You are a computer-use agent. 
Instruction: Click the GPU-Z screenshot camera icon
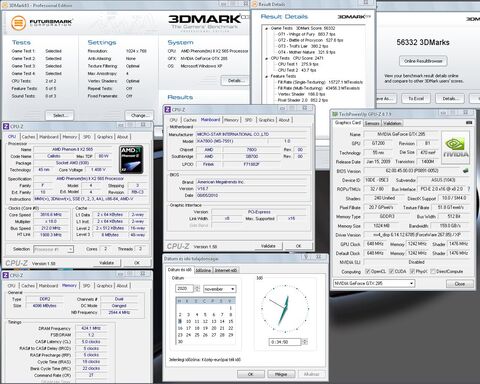tap(469, 123)
